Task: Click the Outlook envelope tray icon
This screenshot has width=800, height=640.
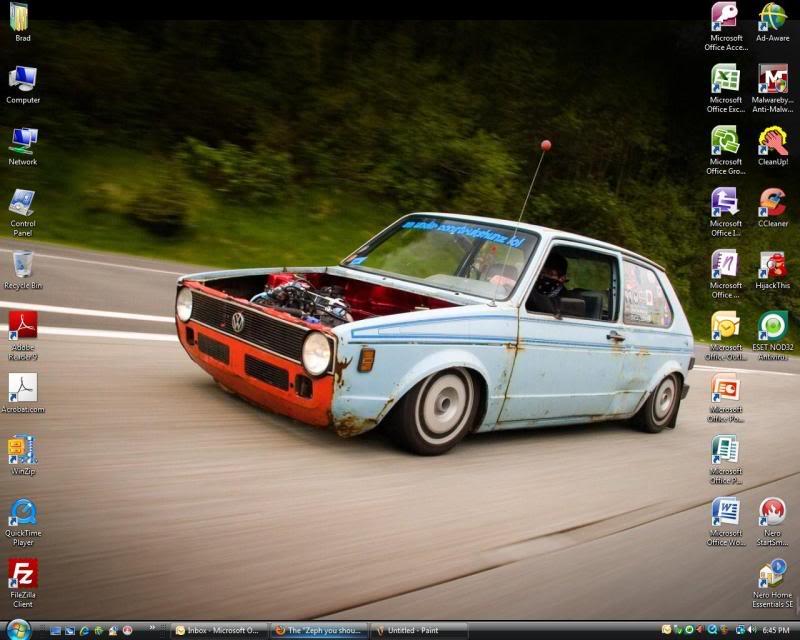Action: [x=666, y=630]
